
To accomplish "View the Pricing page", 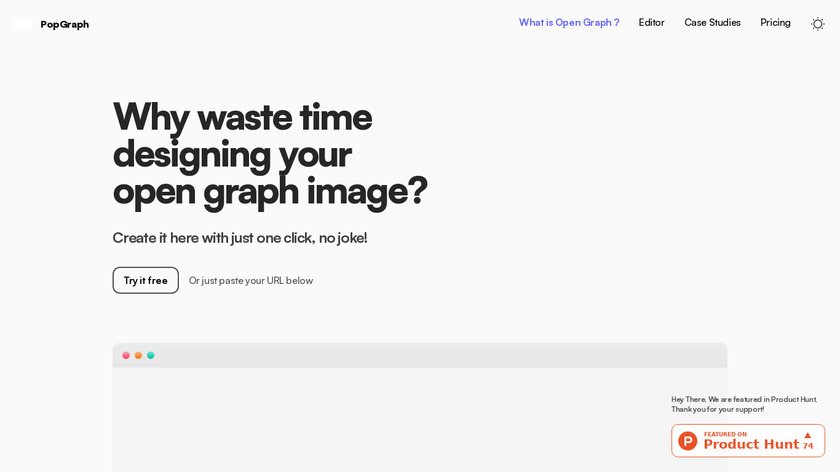I will (775, 23).
